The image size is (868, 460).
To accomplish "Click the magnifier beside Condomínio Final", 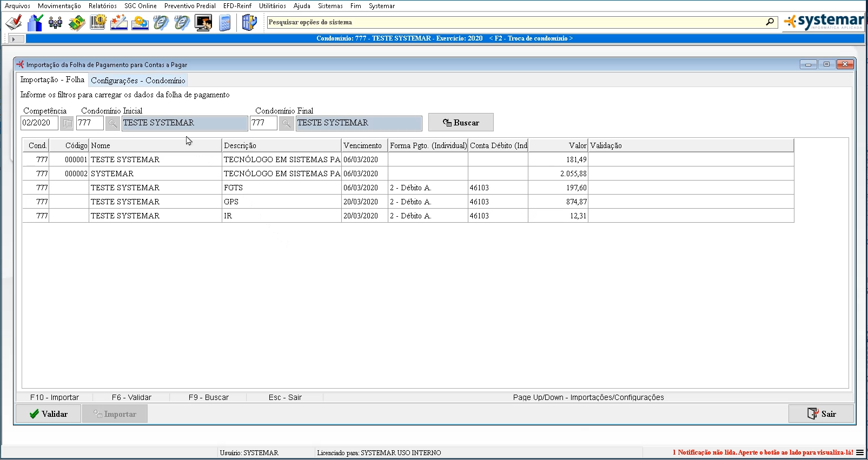I will 286,123.
